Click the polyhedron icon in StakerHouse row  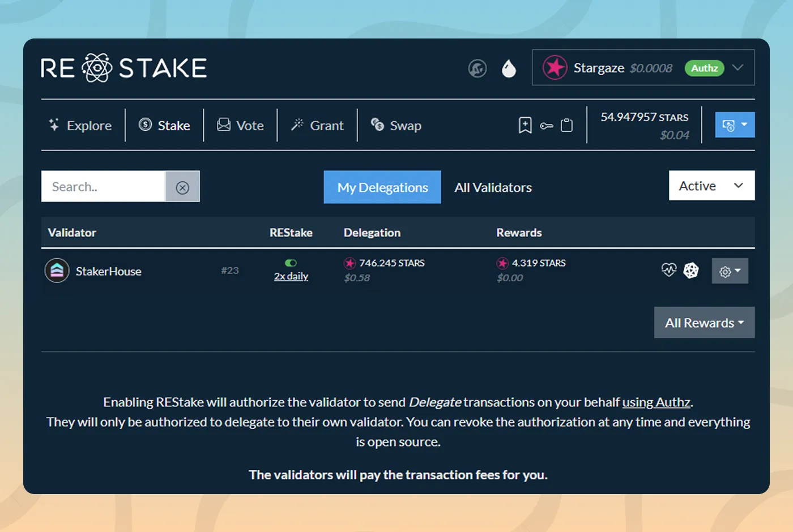coord(690,271)
